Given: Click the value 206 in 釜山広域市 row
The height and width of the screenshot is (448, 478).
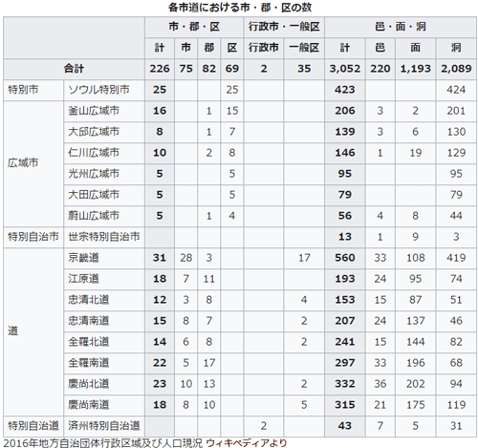Looking at the screenshot, I should [x=345, y=111].
